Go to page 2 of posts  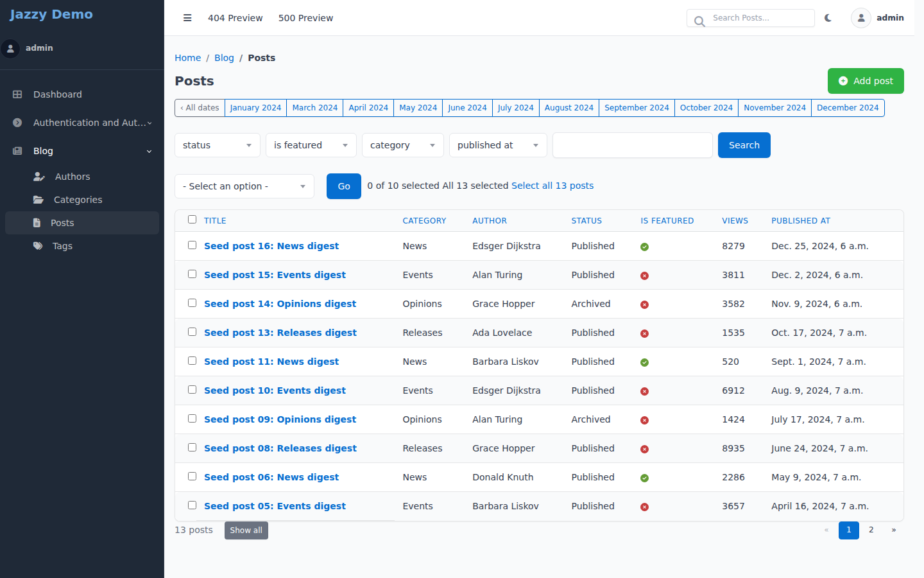click(871, 530)
